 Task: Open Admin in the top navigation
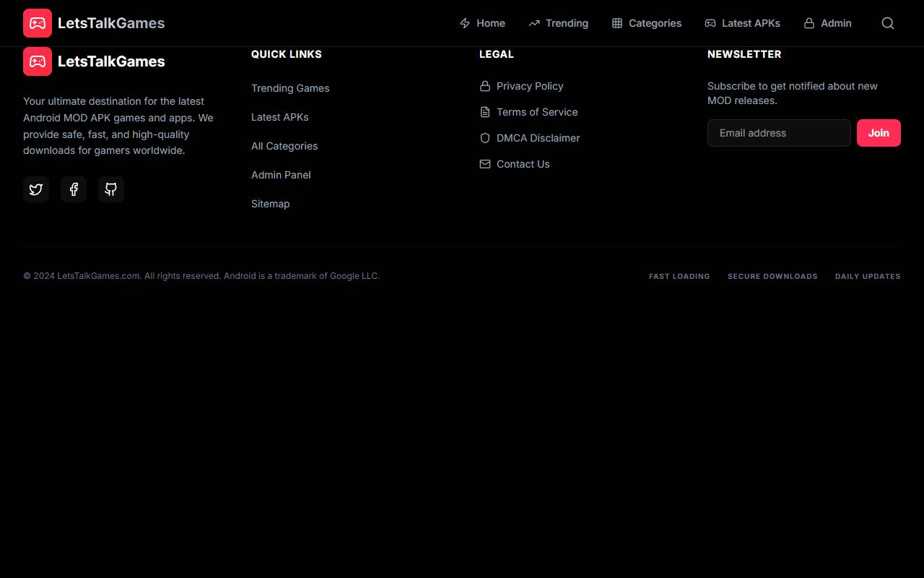click(x=827, y=23)
